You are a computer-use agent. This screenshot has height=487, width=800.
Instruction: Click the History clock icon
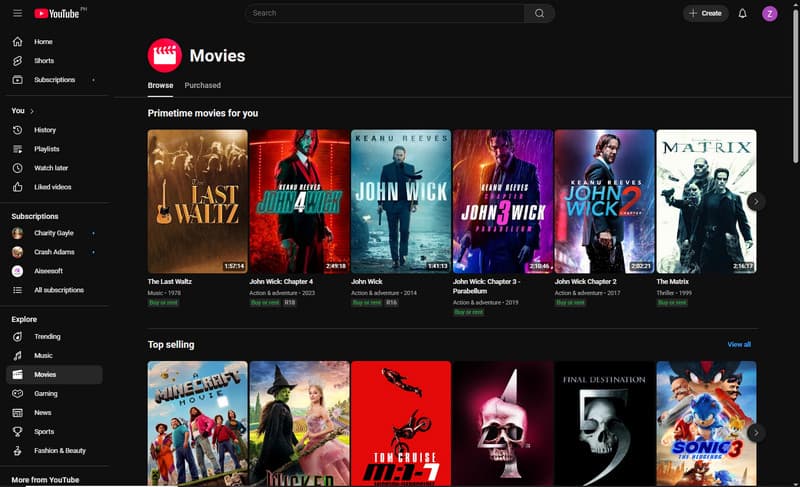pos(17,130)
